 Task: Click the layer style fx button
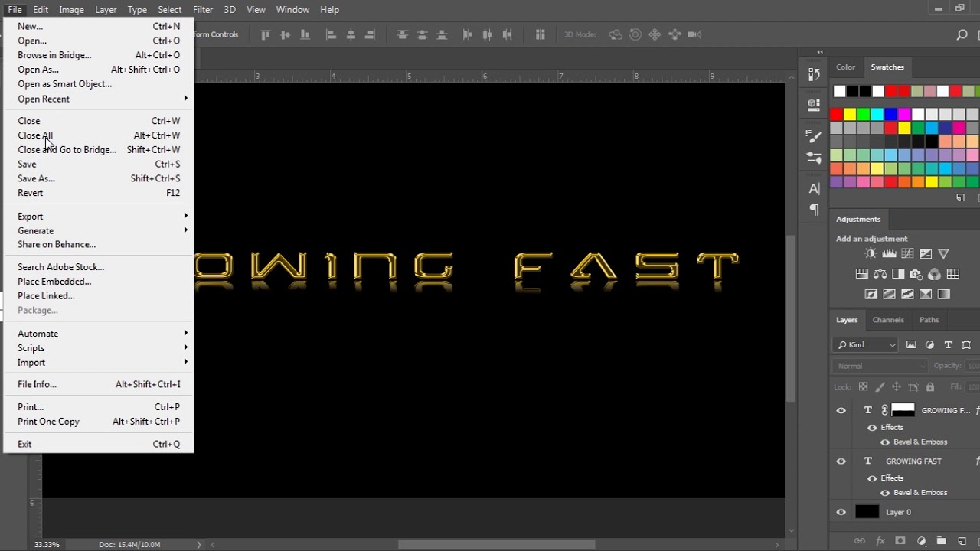[x=880, y=541]
